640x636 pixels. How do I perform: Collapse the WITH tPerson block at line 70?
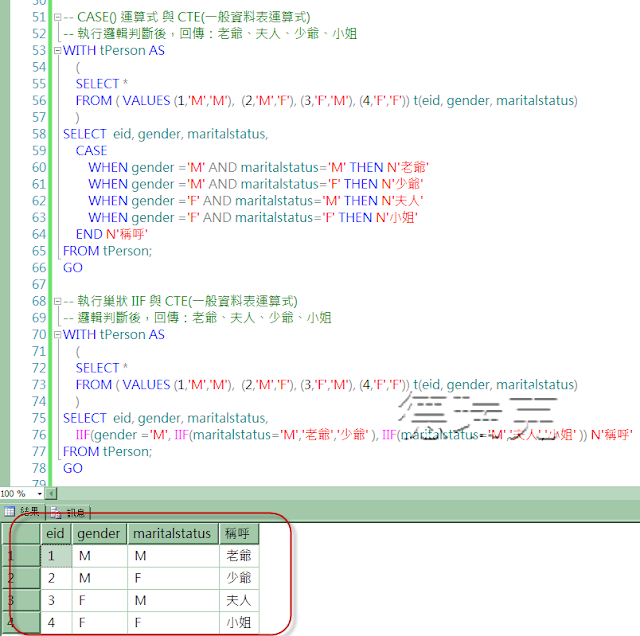[x=58, y=335]
